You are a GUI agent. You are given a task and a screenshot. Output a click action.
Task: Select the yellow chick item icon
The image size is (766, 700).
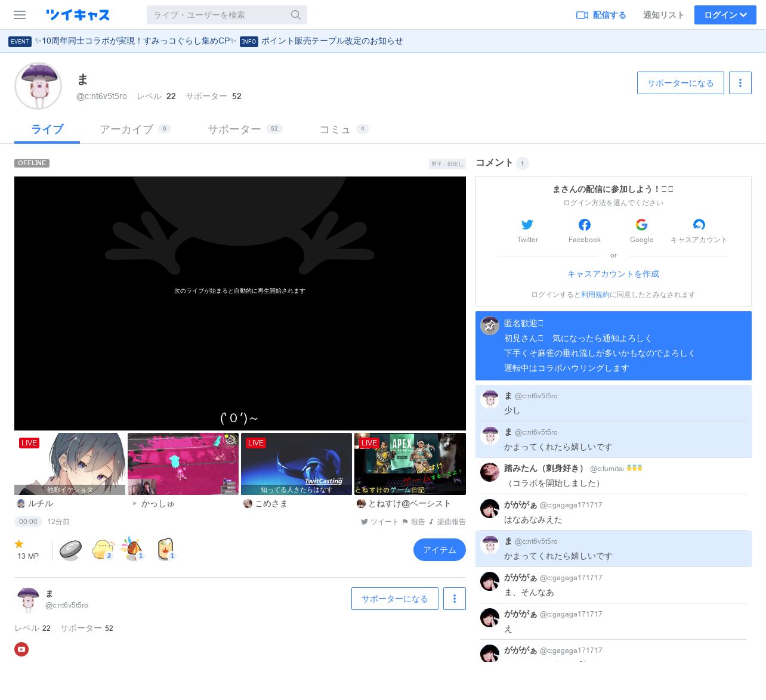coord(102,549)
